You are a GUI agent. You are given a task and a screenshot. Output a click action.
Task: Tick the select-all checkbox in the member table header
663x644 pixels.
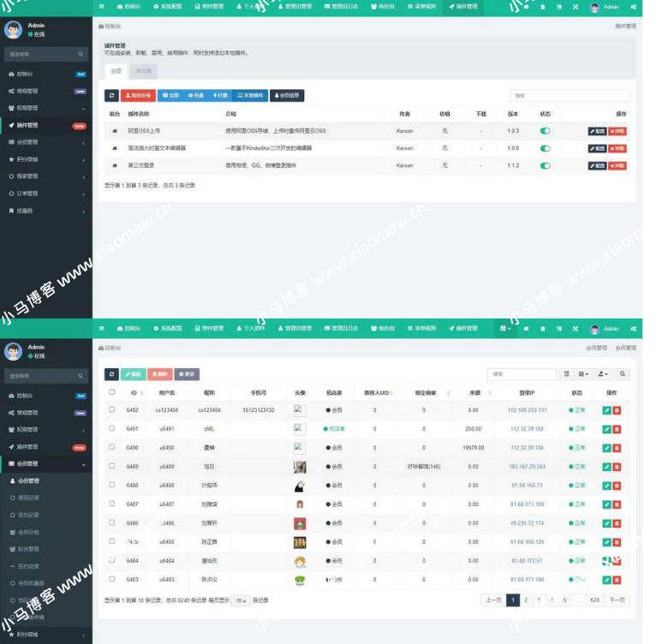click(111, 392)
